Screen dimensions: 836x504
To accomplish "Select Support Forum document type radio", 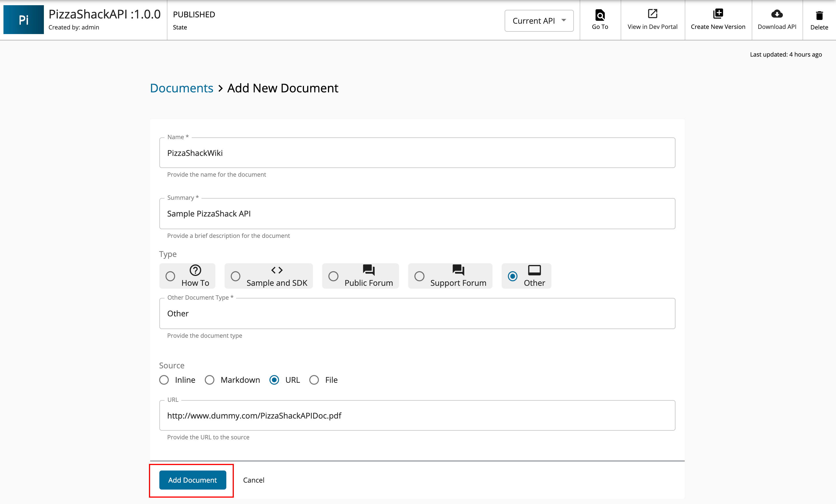I will click(419, 276).
